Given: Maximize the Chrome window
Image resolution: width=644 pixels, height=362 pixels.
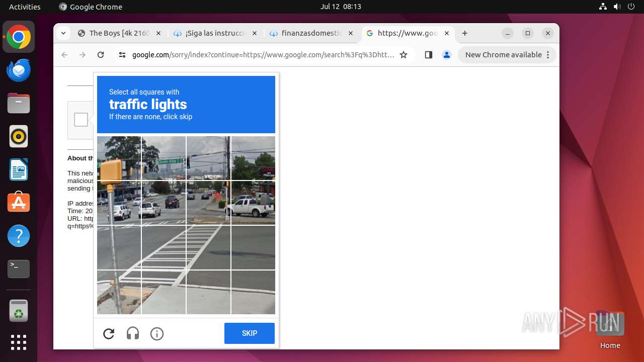Looking at the screenshot, I should pyautogui.click(x=528, y=33).
